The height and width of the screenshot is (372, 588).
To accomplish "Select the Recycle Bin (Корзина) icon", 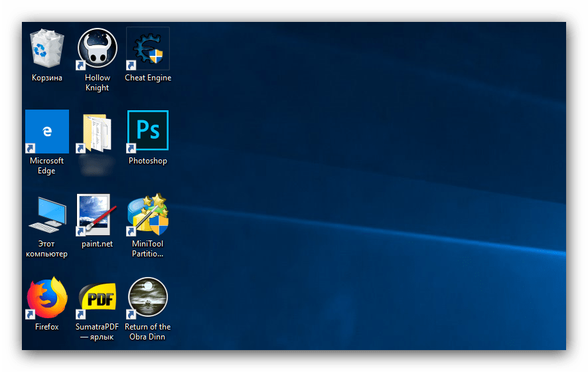I will 47,49.
